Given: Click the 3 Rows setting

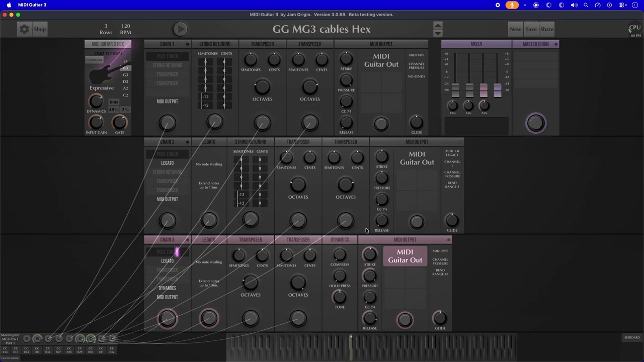Looking at the screenshot, I should click(x=106, y=29).
